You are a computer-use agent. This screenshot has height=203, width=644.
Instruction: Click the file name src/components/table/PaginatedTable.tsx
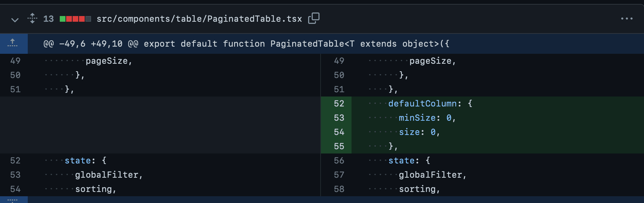(199, 19)
